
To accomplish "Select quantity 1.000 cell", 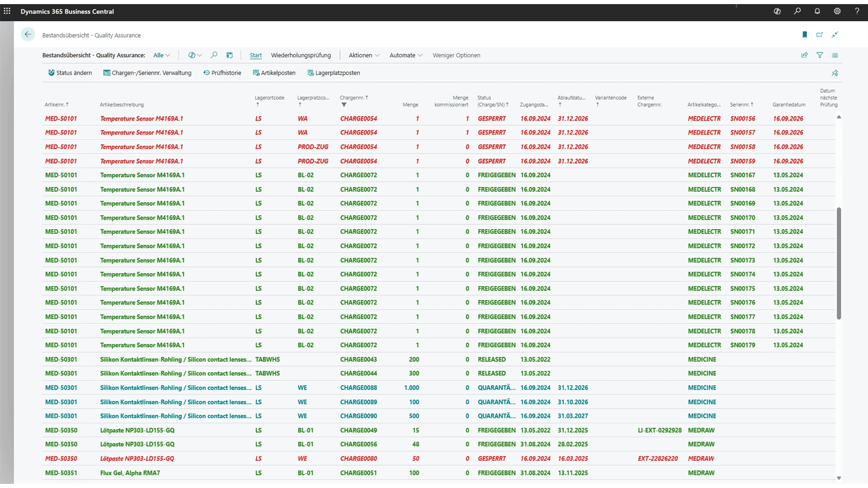I will click(412, 388).
